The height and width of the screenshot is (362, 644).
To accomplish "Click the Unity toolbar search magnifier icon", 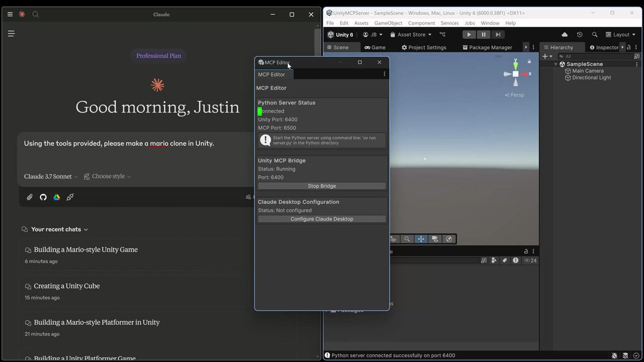I will 595,35.
